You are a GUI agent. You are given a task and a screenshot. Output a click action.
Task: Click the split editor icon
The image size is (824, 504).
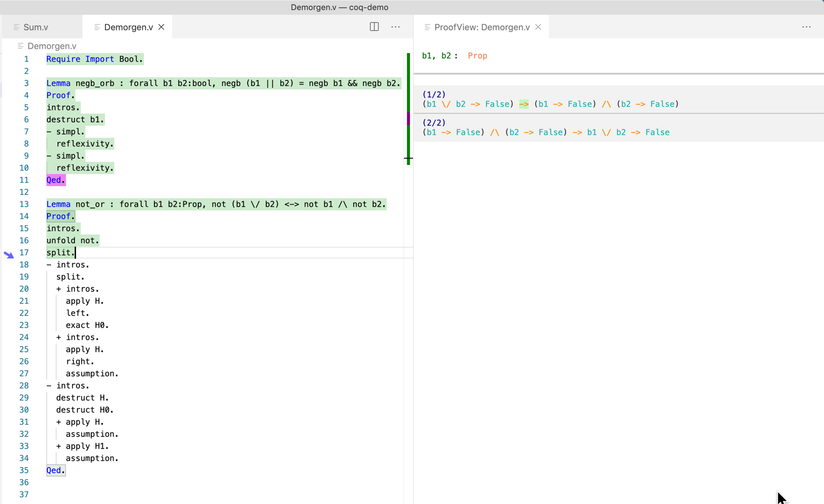point(374,27)
